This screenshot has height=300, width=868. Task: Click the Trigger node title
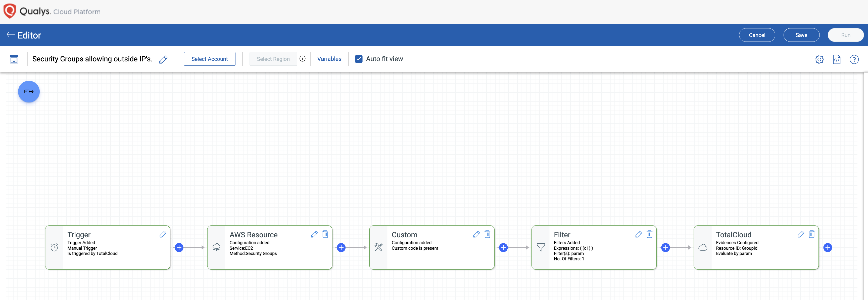coord(79,235)
